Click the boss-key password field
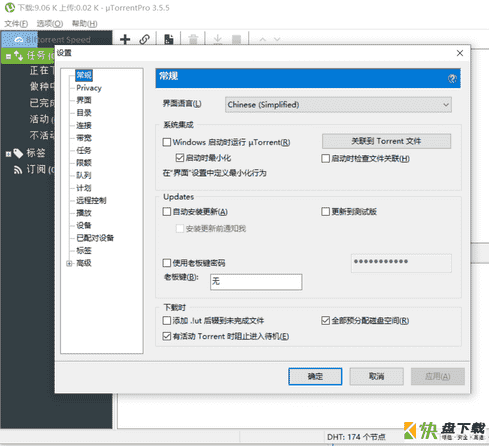Screen dimensions: 489x446 tap(401, 263)
